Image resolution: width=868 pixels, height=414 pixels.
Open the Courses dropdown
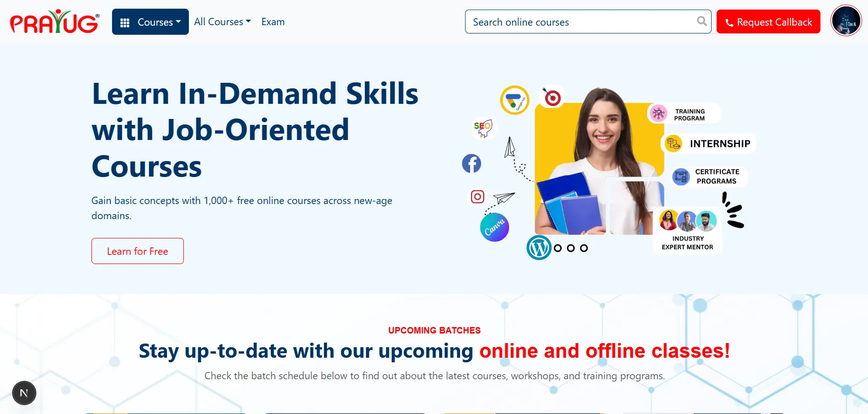tap(155, 22)
